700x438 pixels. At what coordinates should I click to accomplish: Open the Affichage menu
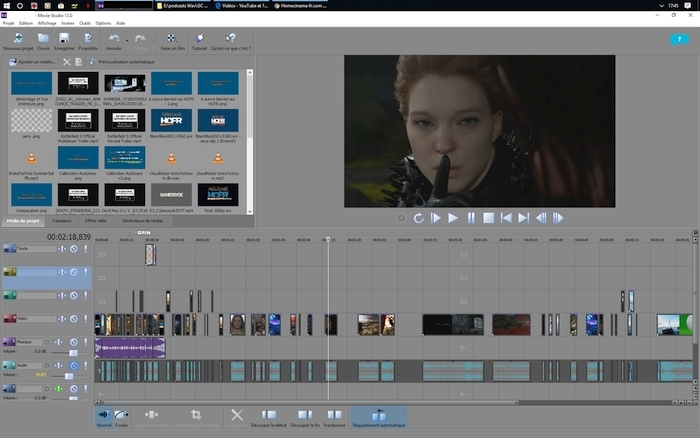[47, 23]
